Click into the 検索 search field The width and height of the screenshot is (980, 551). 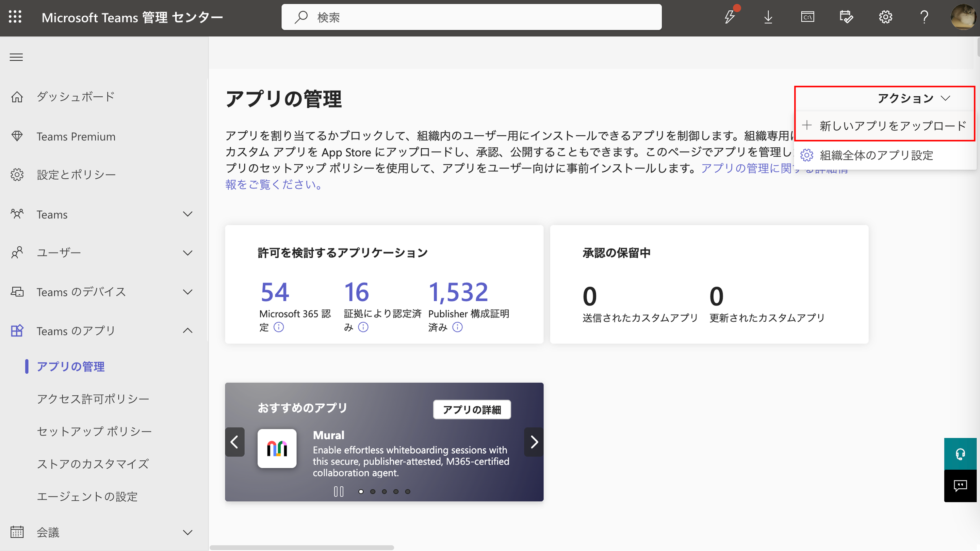point(471,17)
